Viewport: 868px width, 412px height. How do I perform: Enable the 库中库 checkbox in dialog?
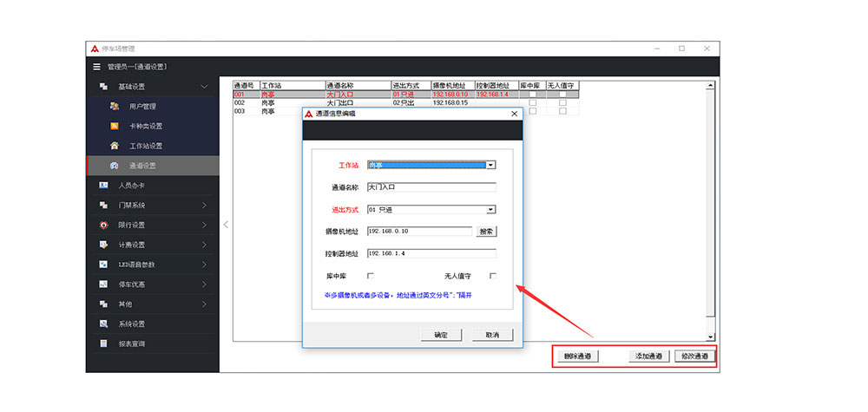tap(371, 276)
